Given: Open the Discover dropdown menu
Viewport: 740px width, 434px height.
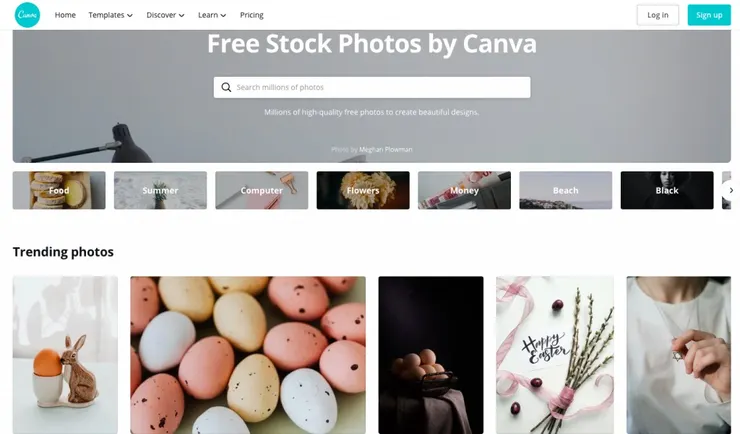Looking at the screenshot, I should tap(165, 15).
